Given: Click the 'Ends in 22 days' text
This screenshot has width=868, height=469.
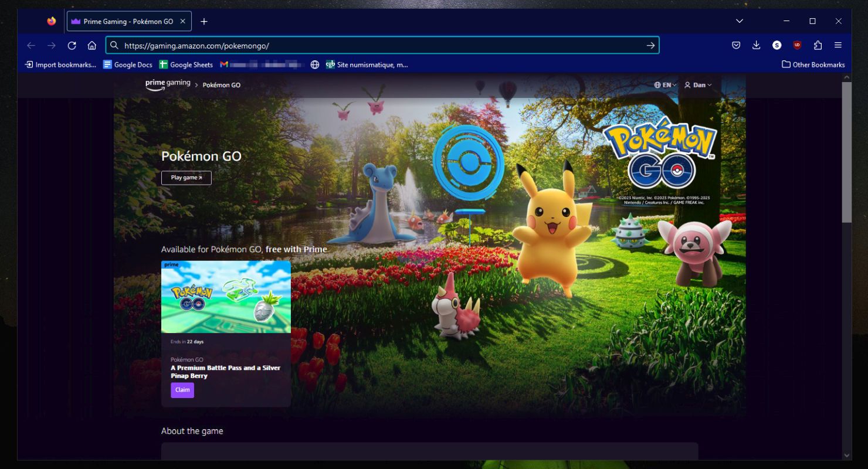Looking at the screenshot, I should pos(187,341).
